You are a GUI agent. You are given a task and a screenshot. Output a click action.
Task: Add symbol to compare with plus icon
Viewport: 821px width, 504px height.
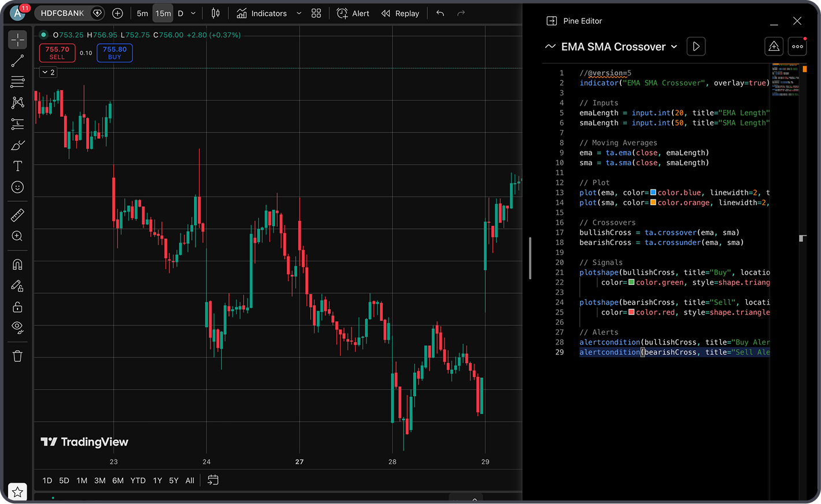(x=117, y=13)
